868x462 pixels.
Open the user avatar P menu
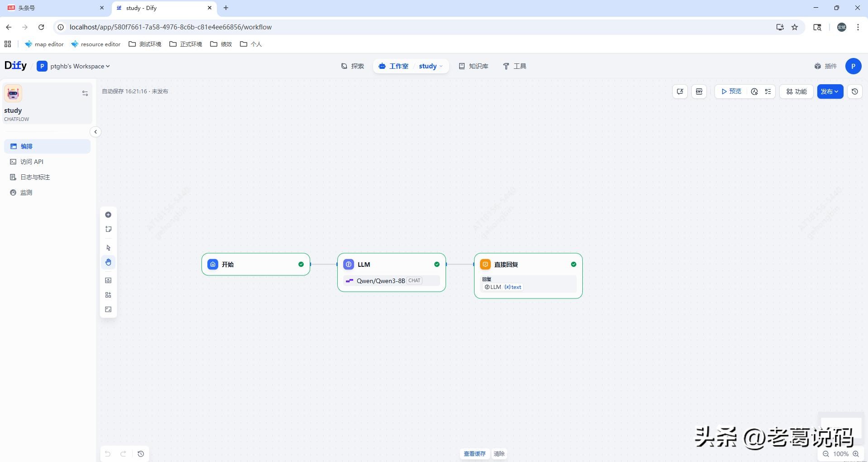click(853, 66)
